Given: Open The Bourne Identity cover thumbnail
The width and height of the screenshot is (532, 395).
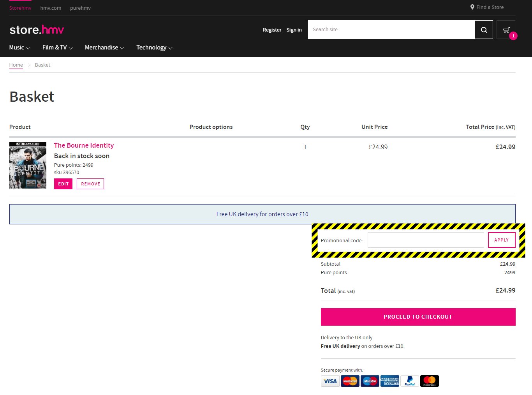Looking at the screenshot, I should click(x=28, y=165).
